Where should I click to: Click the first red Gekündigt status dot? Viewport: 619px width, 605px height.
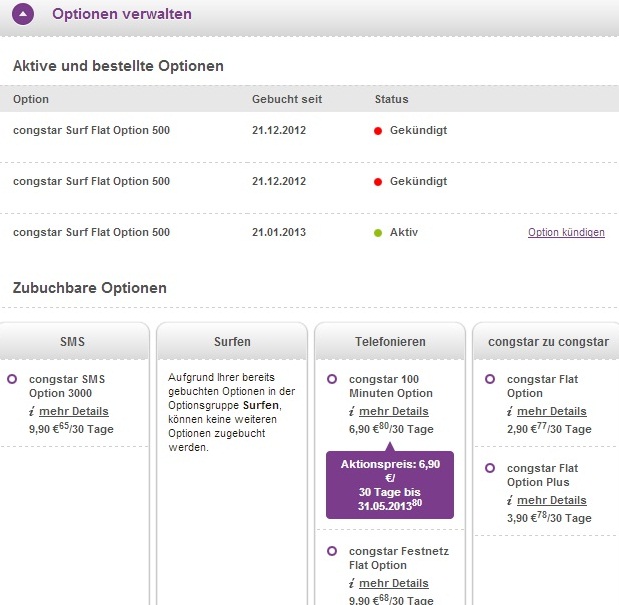point(380,131)
